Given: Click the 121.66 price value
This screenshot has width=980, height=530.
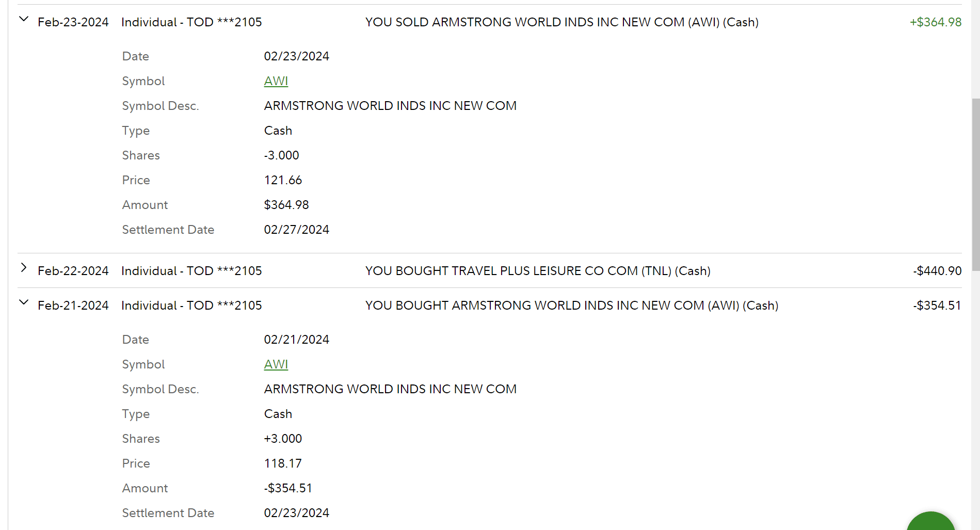Looking at the screenshot, I should [x=283, y=180].
